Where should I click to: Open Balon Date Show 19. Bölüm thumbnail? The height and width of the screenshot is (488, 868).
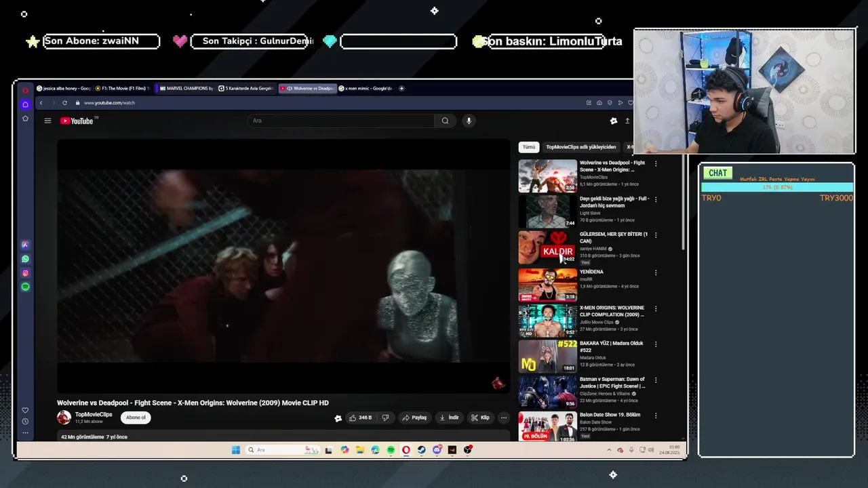(x=548, y=427)
